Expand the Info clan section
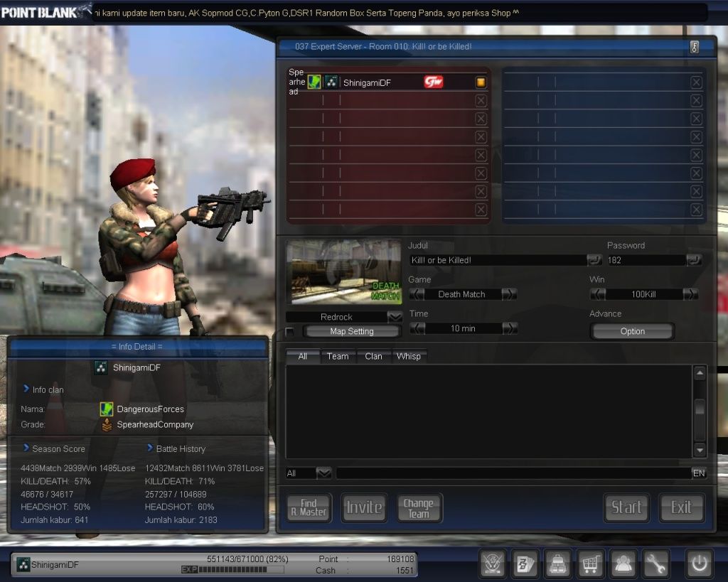Screen dimensions: 728x582 (26, 389)
